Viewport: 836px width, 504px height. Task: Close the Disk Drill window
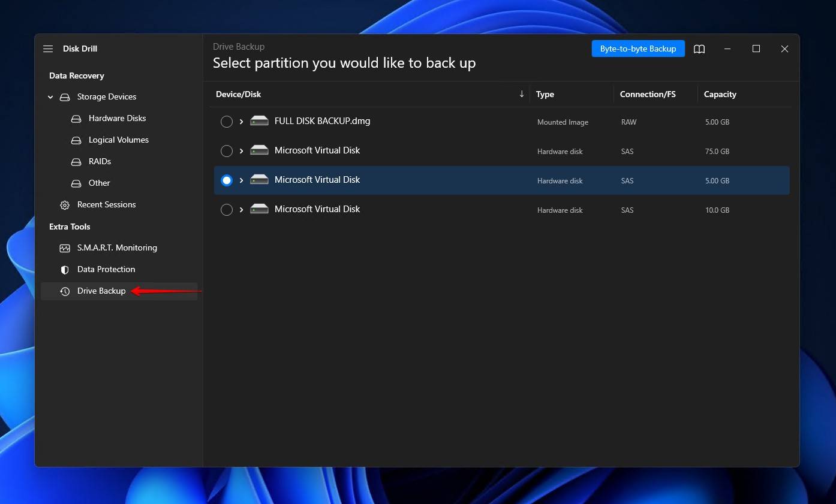(784, 49)
